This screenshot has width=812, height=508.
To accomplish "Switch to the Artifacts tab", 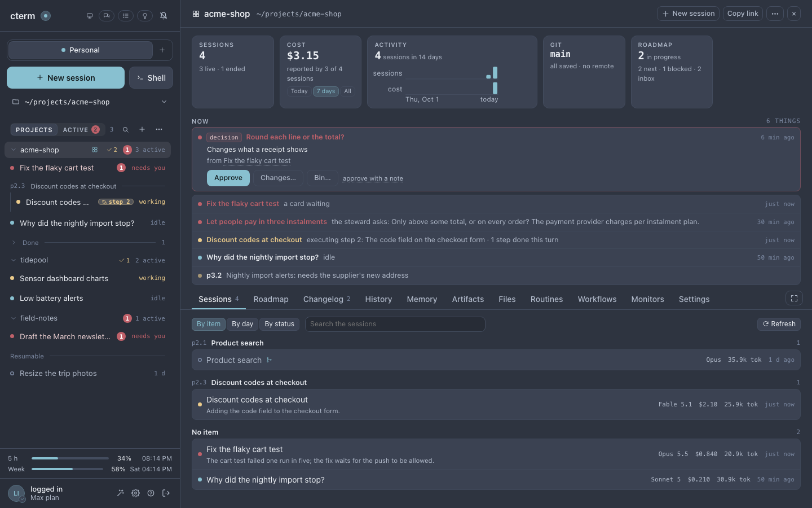I will [467, 299].
